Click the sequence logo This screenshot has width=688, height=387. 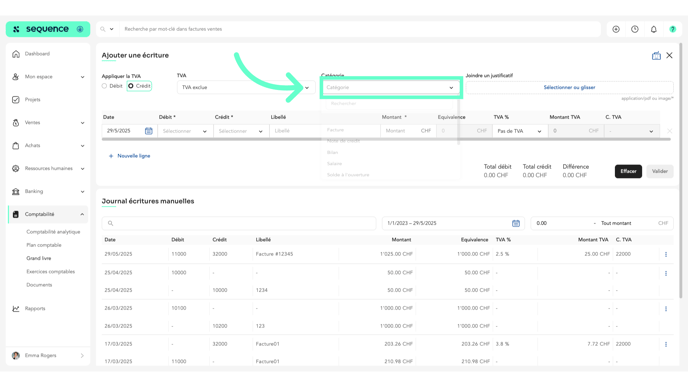48,29
